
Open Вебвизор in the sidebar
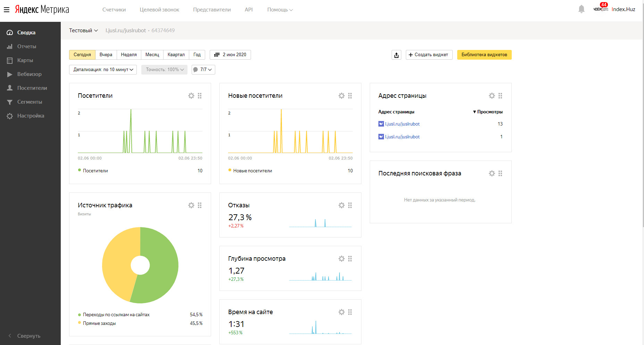(29, 74)
